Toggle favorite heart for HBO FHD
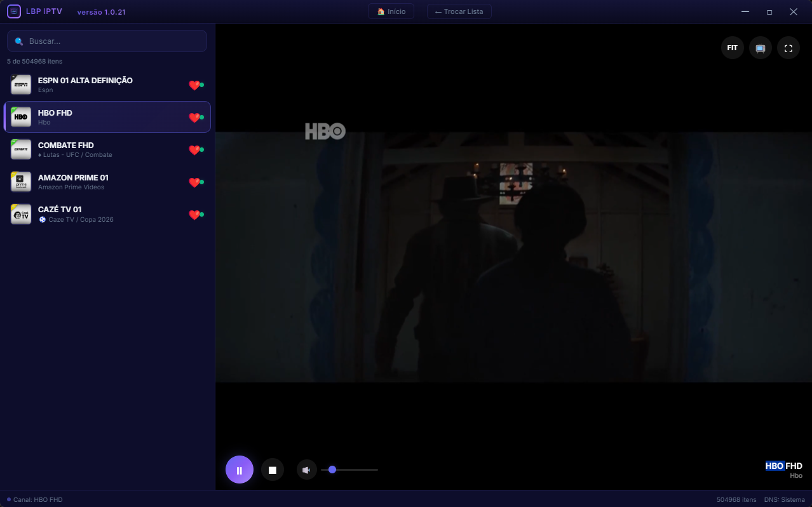This screenshot has width=812, height=507. [x=194, y=118]
